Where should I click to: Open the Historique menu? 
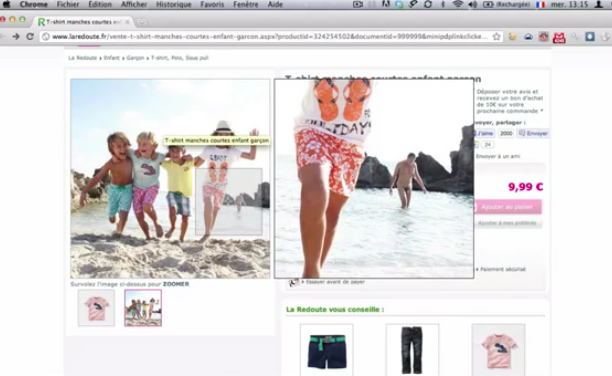pyautogui.click(x=174, y=4)
